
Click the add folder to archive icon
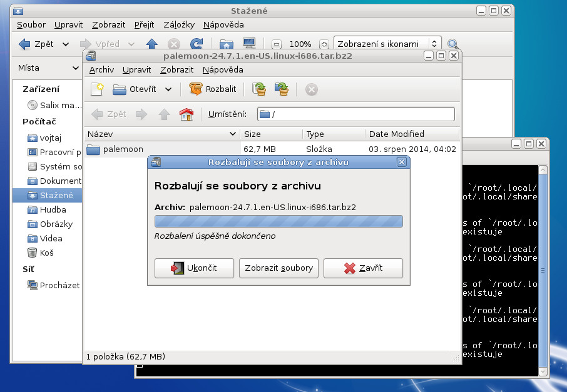coord(282,89)
